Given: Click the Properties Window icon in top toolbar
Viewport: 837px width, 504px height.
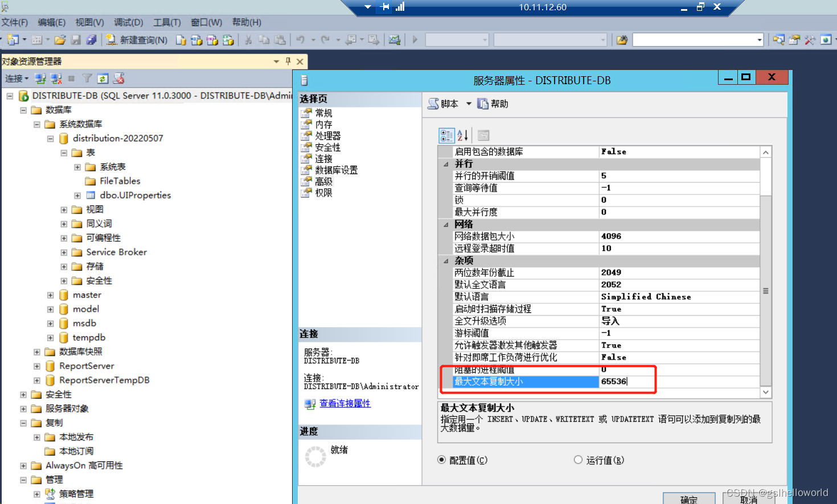Looking at the screenshot, I should click(x=794, y=40).
